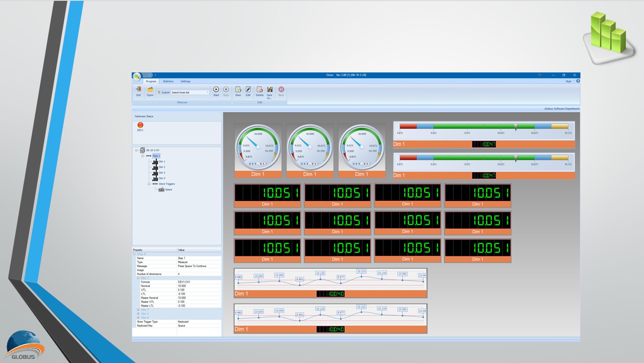Select Step 1 in the program tree
The height and width of the screenshot is (363, 644).
click(156, 156)
